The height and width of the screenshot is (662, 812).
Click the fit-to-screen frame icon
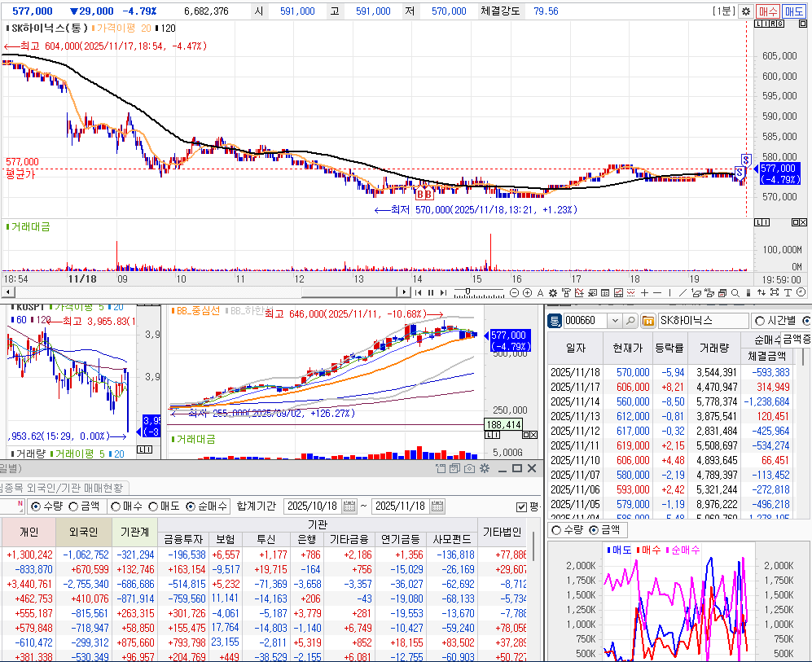(x=775, y=292)
